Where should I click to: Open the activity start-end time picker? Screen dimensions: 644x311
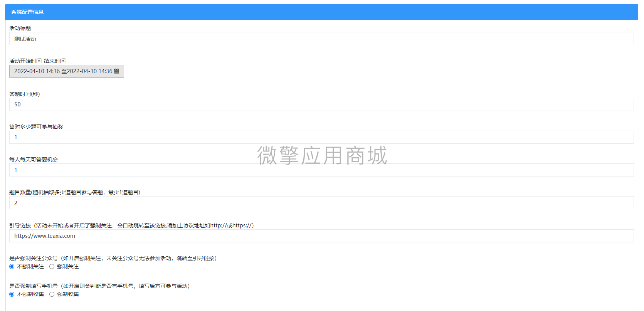pos(67,71)
